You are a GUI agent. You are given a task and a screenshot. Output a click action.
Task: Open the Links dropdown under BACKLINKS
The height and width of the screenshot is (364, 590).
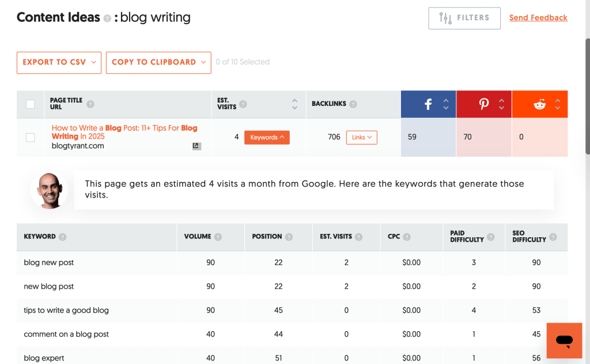361,137
